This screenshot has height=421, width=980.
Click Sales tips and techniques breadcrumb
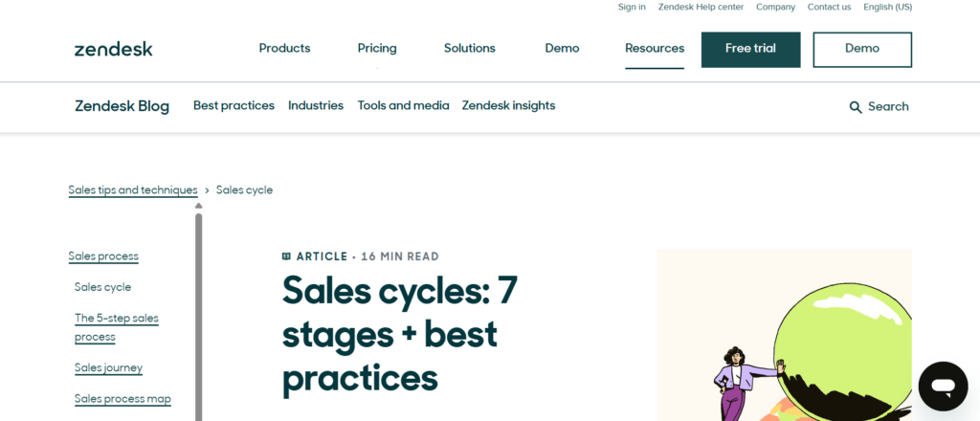tap(133, 190)
